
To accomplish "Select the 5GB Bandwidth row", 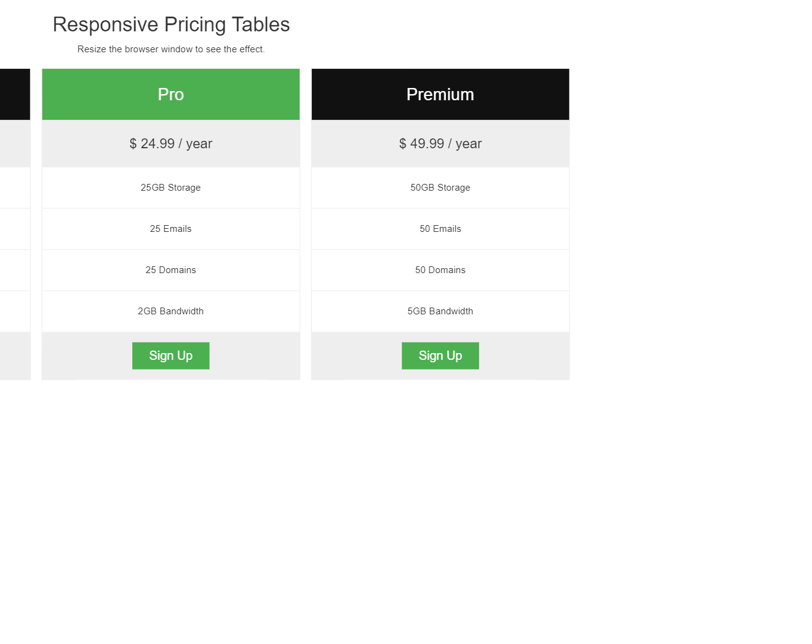I will click(440, 311).
